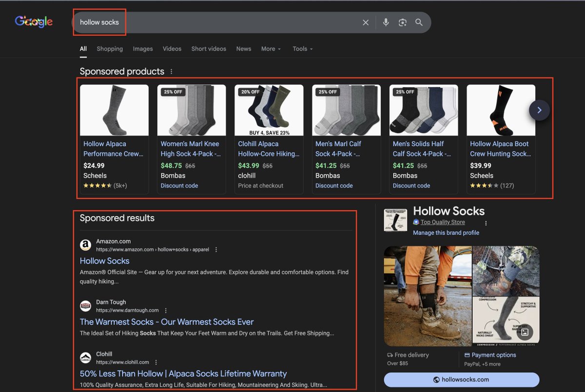Open the three-dot menu in the Hollow Socks panel
585x392 pixels.
click(x=486, y=223)
